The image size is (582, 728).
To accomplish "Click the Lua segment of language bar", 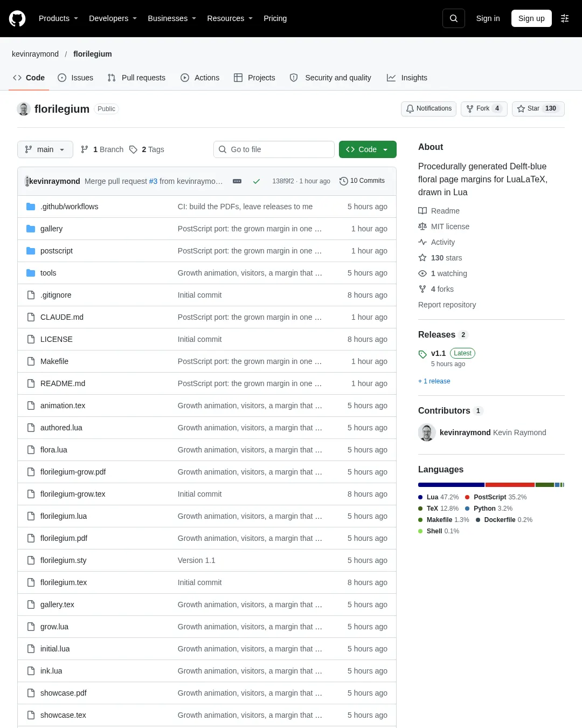I will pos(451,485).
